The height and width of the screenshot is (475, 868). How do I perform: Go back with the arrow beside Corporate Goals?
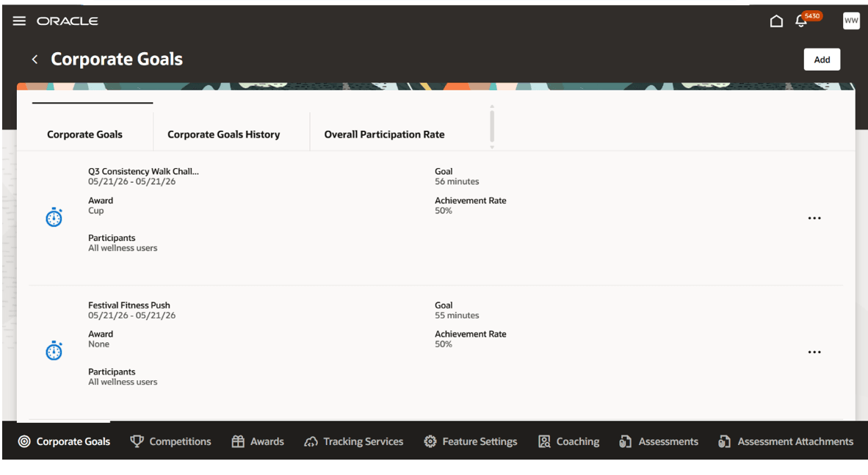35,59
